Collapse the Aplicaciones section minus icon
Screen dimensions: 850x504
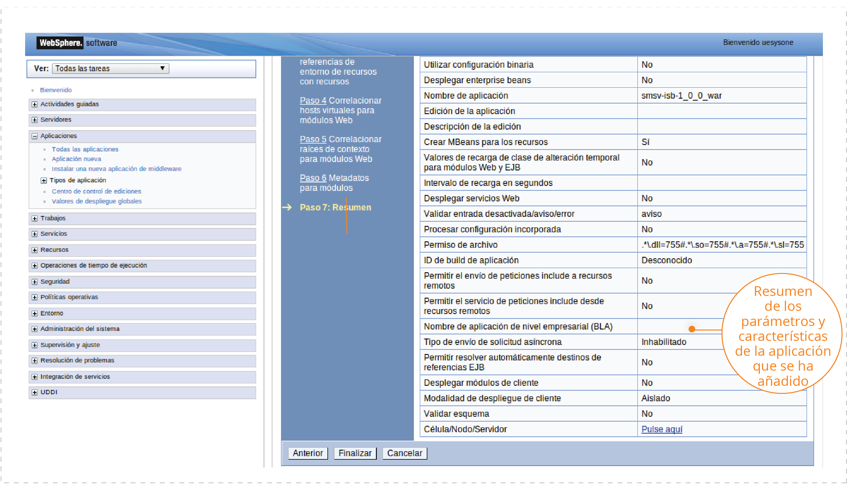pos(35,136)
